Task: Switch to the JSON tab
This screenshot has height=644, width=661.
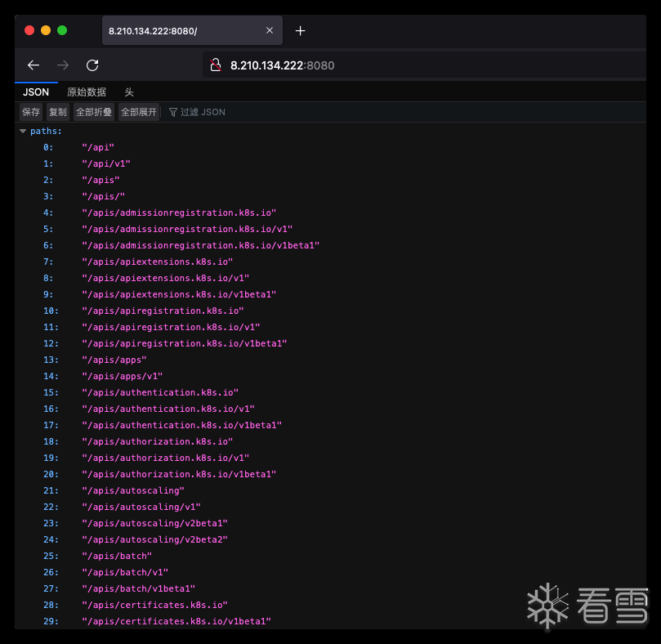Action: click(x=36, y=92)
